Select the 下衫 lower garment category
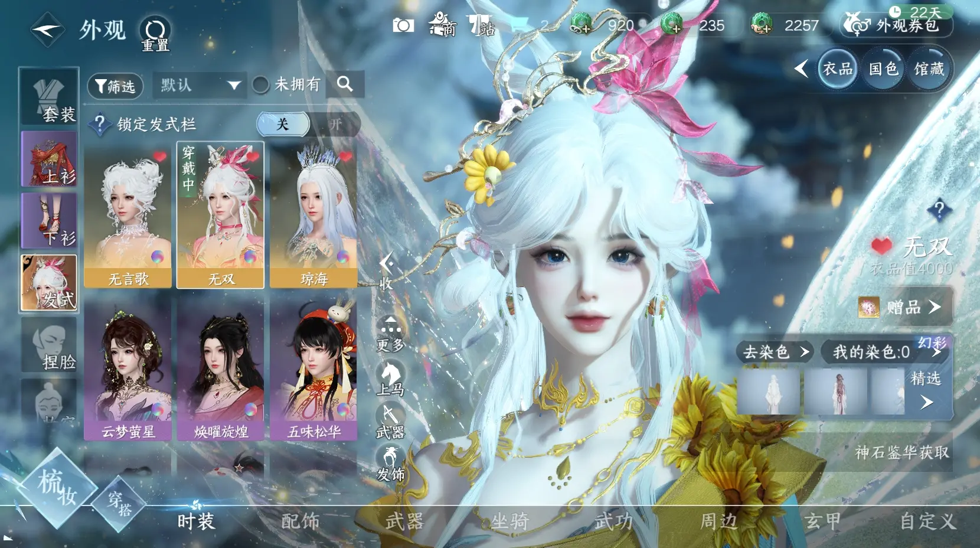 click(x=49, y=221)
